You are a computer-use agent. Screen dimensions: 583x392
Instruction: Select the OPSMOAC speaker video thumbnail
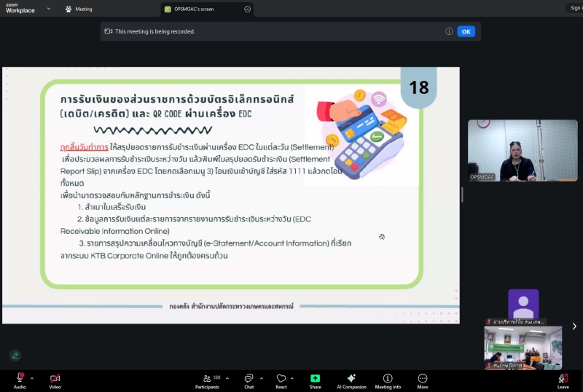(x=523, y=150)
